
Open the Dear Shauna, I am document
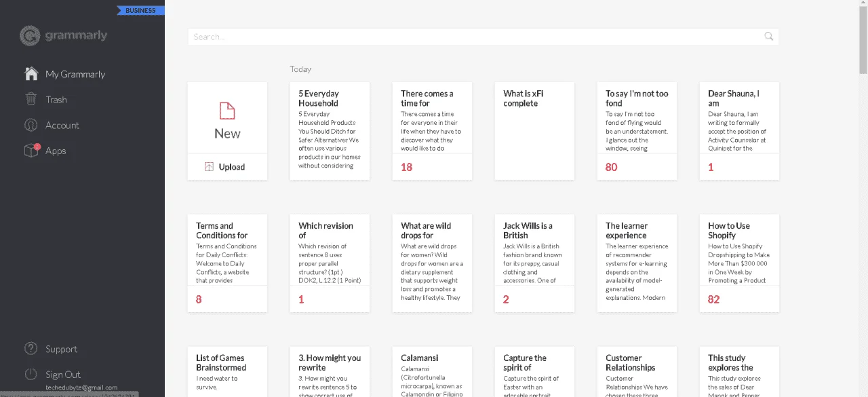point(739,131)
